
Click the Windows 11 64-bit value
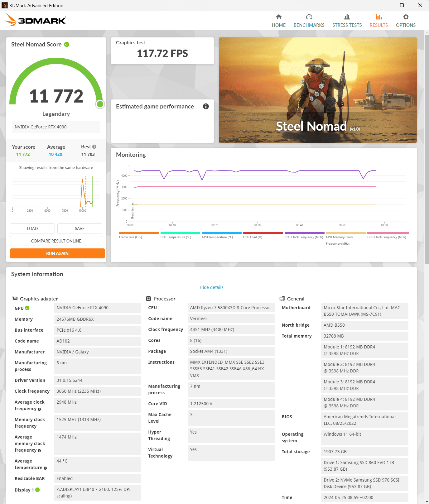(x=365, y=437)
